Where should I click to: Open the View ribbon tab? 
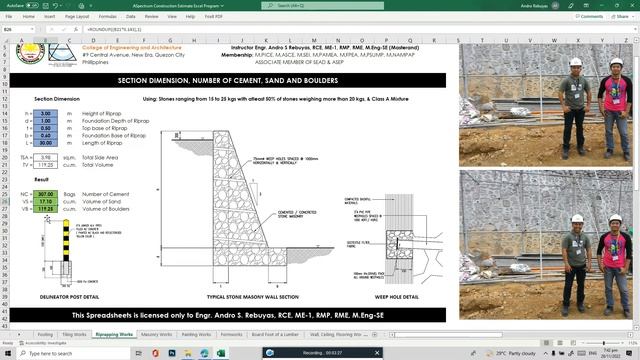(x=172, y=17)
